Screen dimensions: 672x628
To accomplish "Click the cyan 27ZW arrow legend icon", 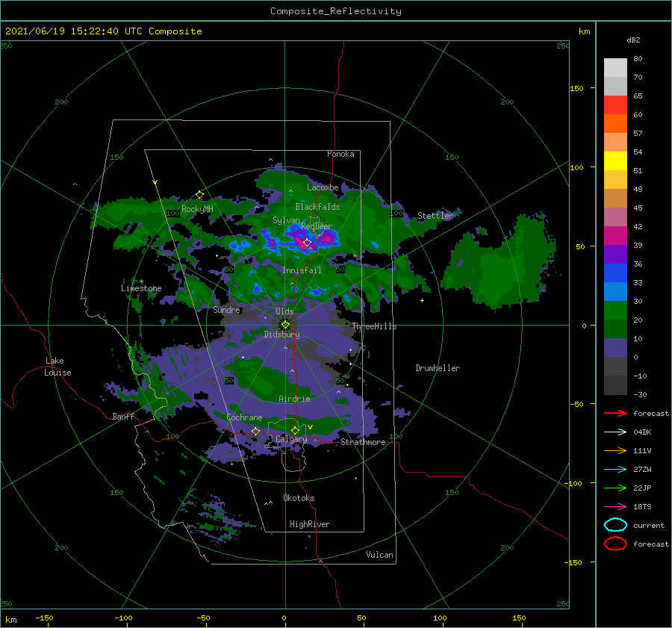I will click(615, 470).
